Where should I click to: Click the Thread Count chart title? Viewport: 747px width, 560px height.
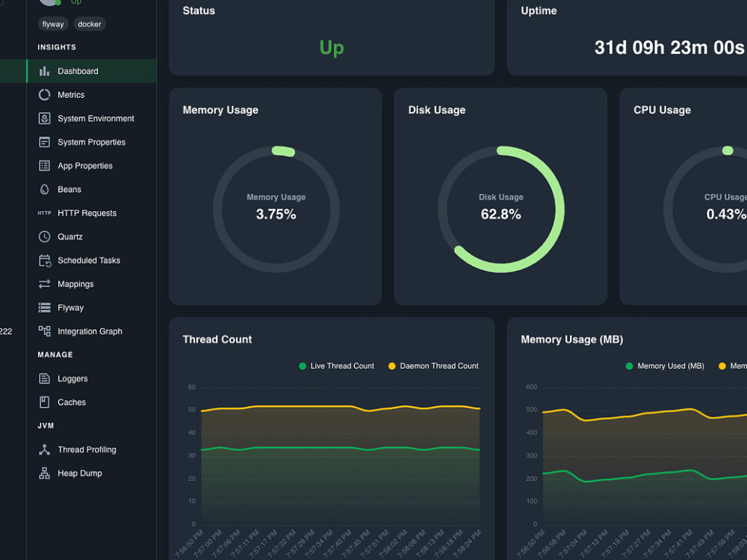[x=217, y=340]
